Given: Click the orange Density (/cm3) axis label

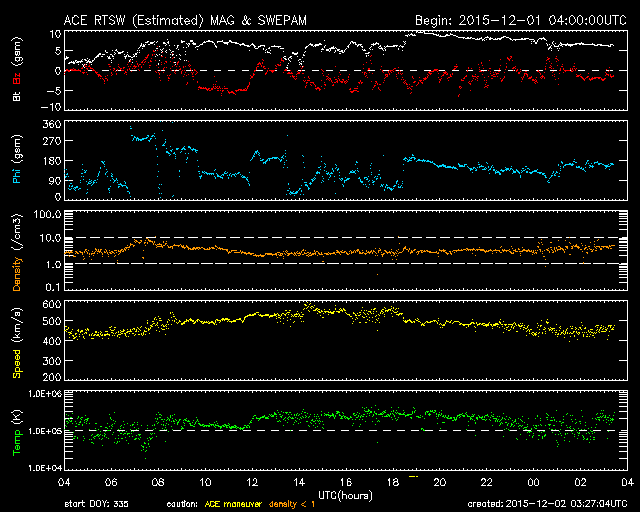Looking at the screenshot, I should pos(17,250).
